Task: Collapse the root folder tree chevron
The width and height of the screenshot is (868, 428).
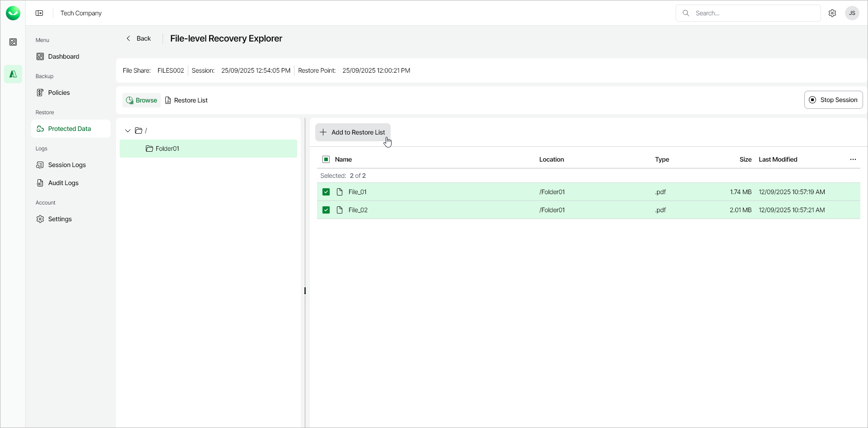Action: coord(128,130)
